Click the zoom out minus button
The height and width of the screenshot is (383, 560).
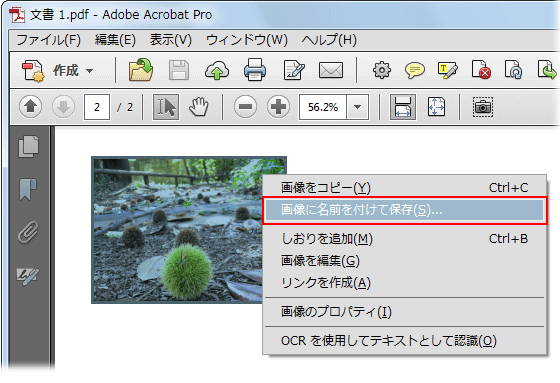245,106
